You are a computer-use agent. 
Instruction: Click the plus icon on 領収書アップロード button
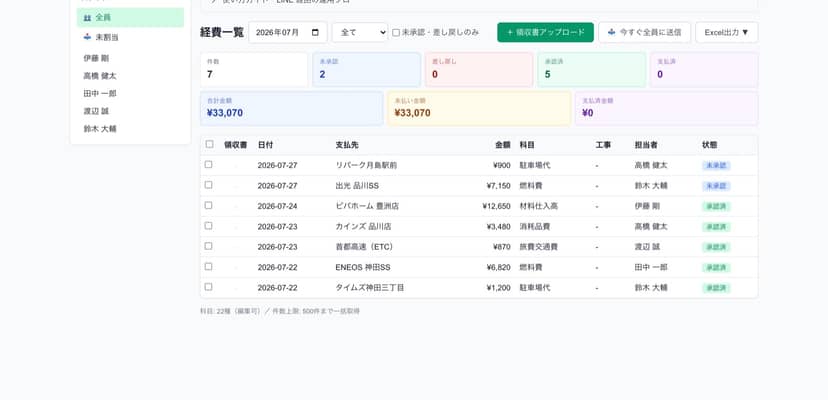pos(510,32)
